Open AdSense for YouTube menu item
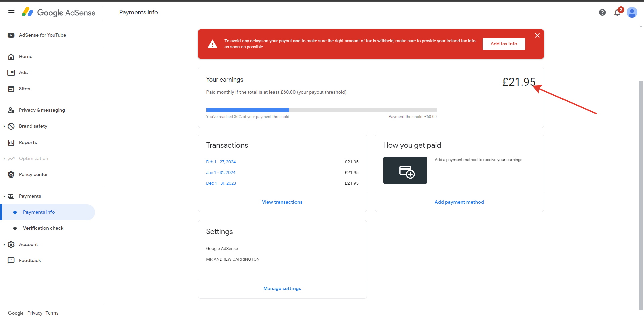 pos(43,35)
